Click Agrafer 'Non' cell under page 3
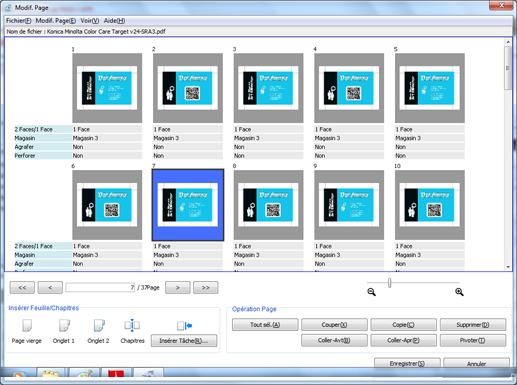 click(x=268, y=147)
